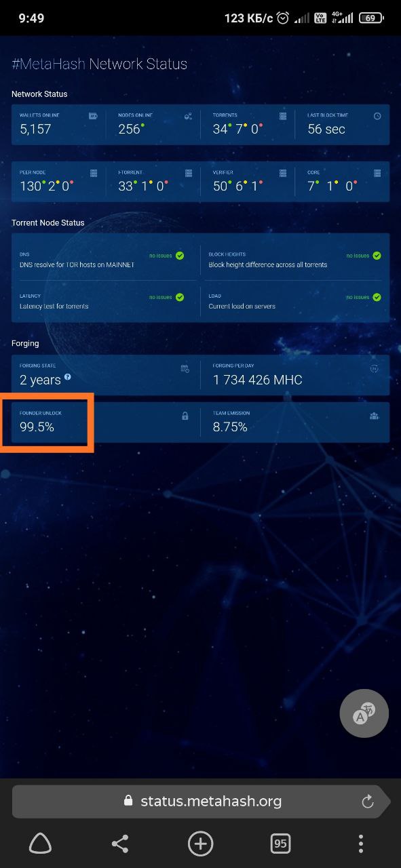Click the Peer Node 130 count
Viewport: 401px width, 868px height.
[x=31, y=186]
